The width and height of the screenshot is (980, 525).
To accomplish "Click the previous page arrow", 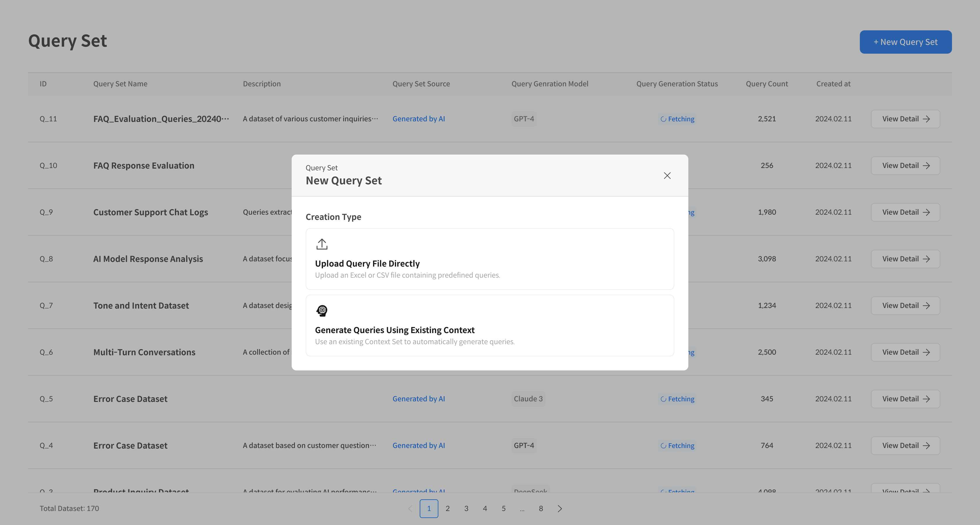I will coord(410,509).
